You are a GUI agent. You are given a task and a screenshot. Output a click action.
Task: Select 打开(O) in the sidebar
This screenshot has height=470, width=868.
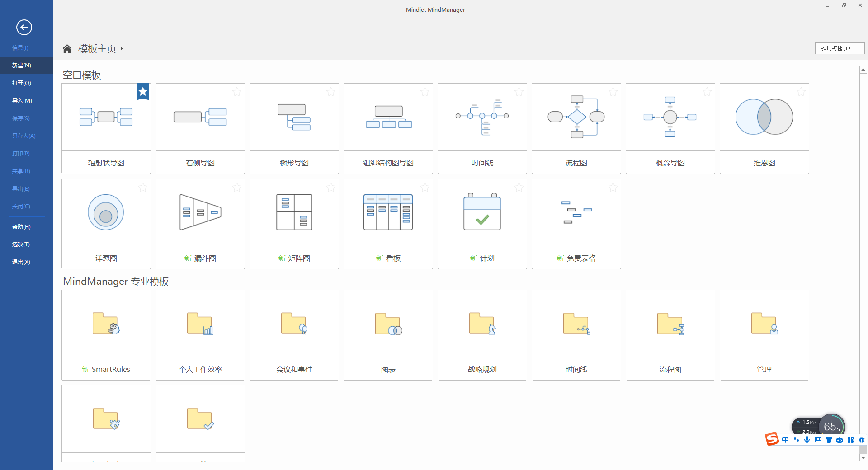[x=22, y=83]
